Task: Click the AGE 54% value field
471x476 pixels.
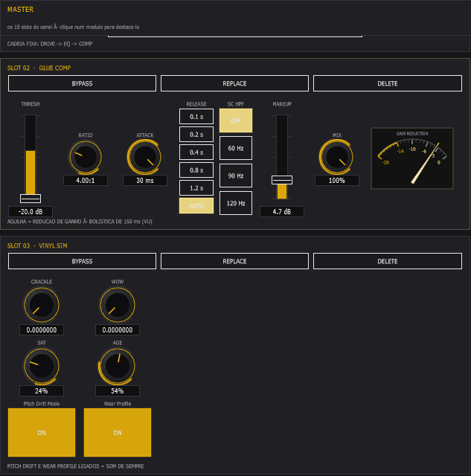Action: click(x=118, y=391)
